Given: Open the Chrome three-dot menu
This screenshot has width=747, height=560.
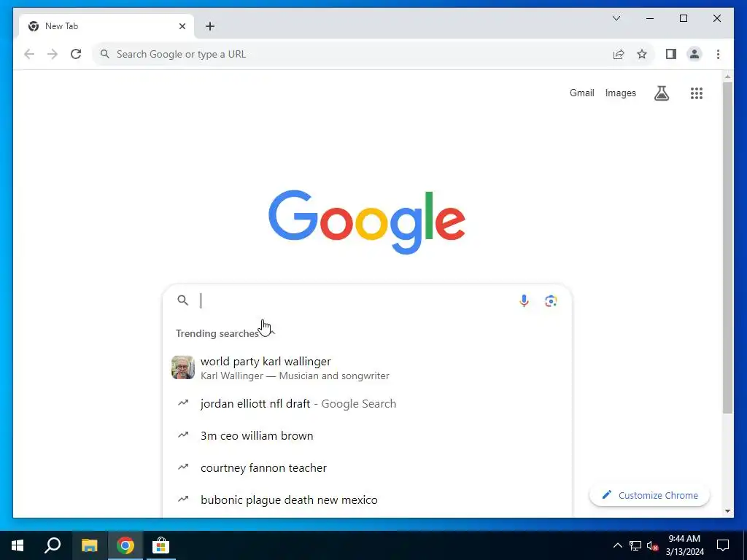Looking at the screenshot, I should [x=718, y=54].
